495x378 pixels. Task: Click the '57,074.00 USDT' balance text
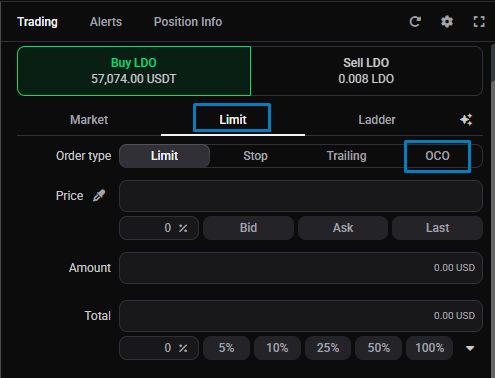pyautogui.click(x=134, y=79)
